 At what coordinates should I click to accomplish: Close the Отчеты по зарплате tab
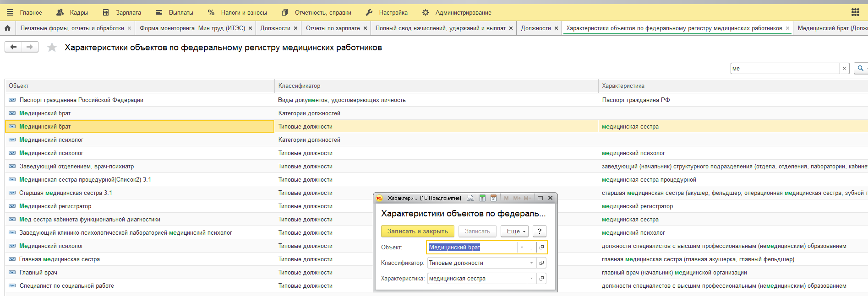pos(365,28)
